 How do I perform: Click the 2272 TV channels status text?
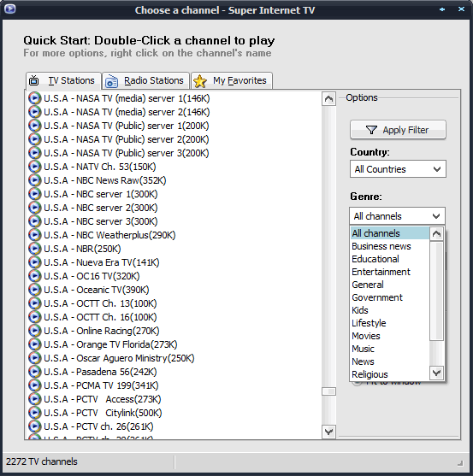42,461
